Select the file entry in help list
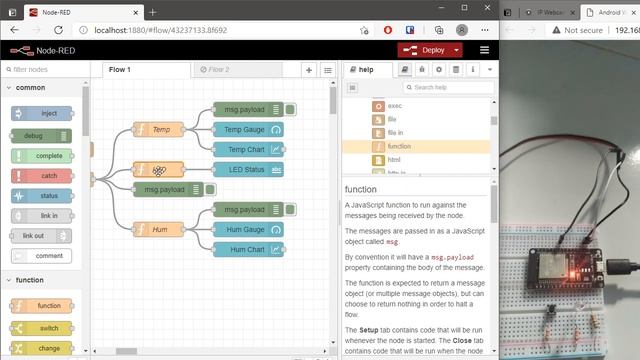Image resolution: width=640 pixels, height=360 pixels. point(416,120)
